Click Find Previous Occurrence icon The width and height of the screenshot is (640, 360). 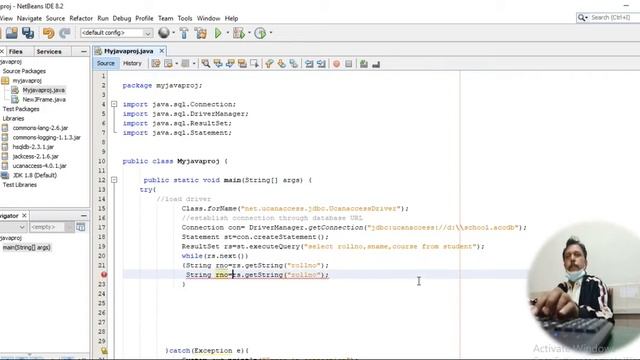click(x=218, y=64)
